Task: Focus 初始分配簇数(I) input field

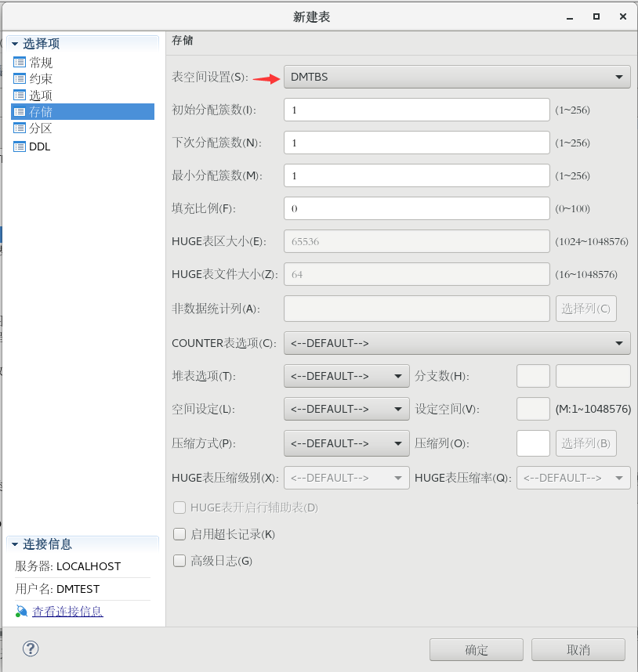Action: [417, 110]
